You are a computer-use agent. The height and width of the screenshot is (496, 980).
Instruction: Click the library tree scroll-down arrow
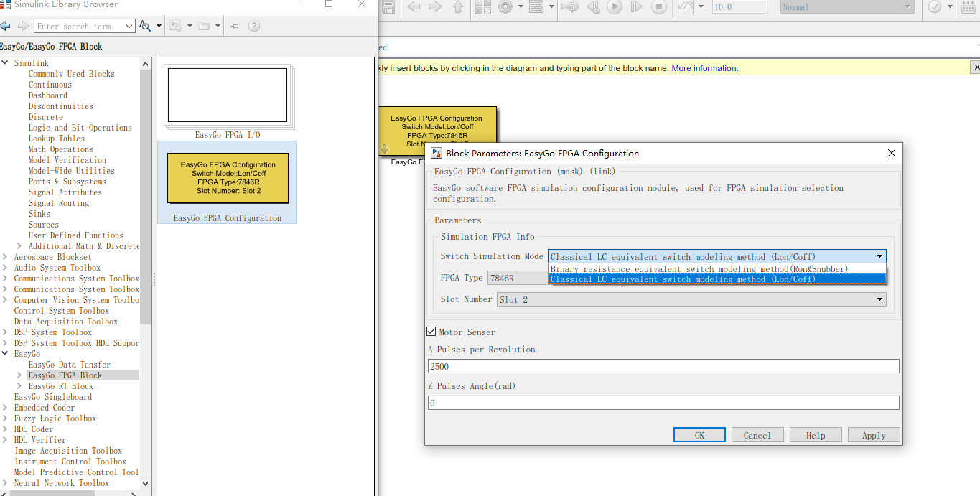point(146,484)
